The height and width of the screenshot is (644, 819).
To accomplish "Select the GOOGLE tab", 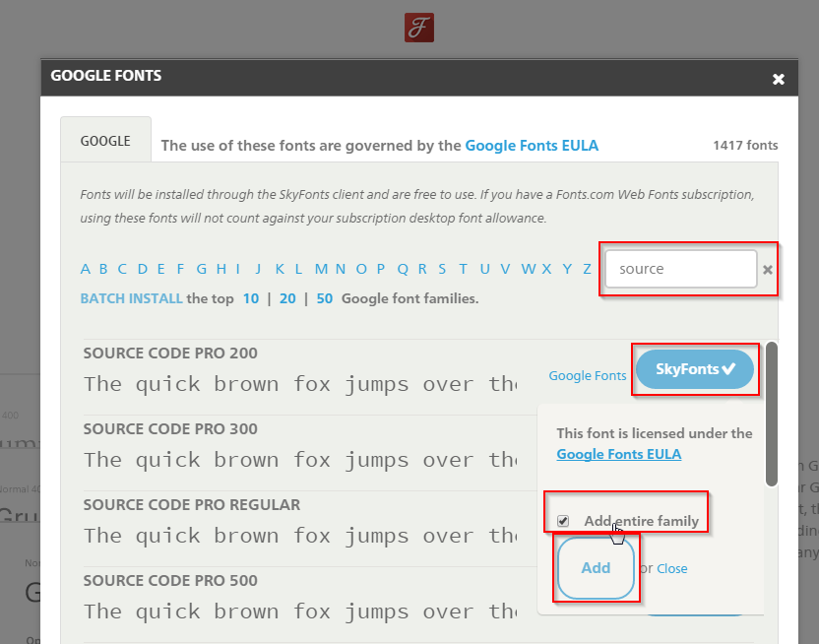I will point(105,141).
